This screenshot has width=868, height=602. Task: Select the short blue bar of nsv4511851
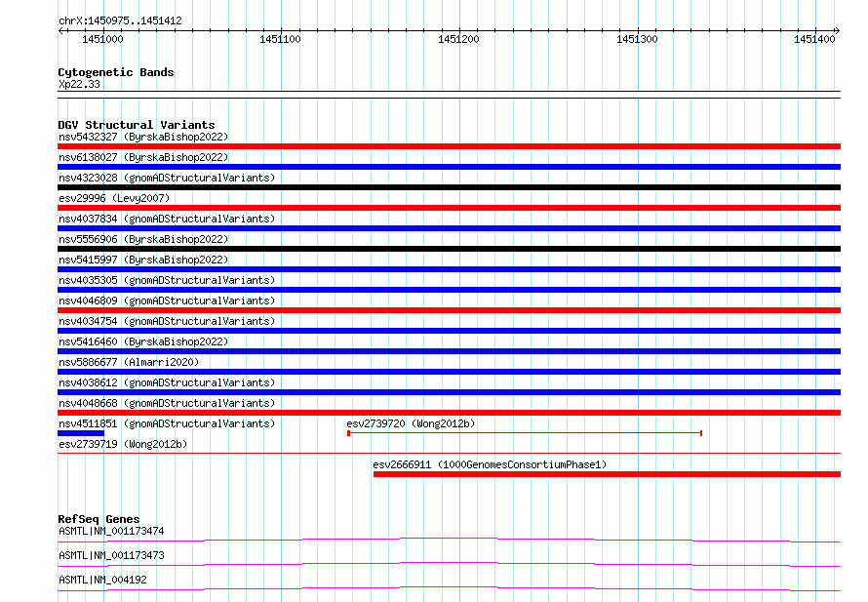click(x=81, y=433)
